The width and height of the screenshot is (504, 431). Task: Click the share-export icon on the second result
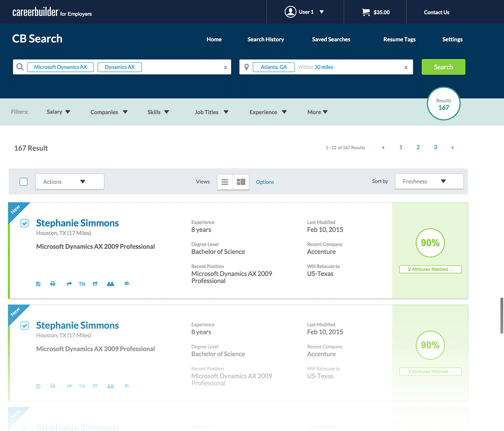(95, 386)
